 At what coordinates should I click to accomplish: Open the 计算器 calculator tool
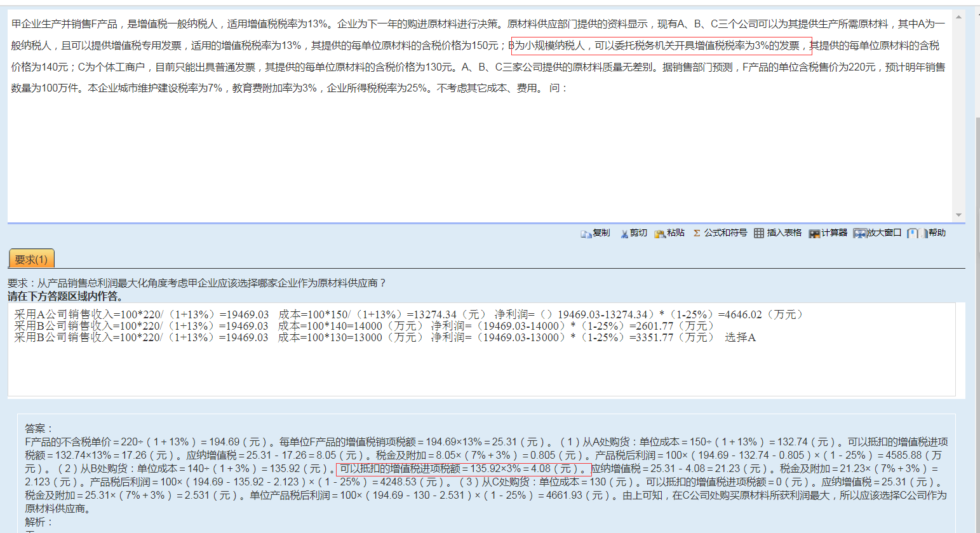click(x=814, y=234)
